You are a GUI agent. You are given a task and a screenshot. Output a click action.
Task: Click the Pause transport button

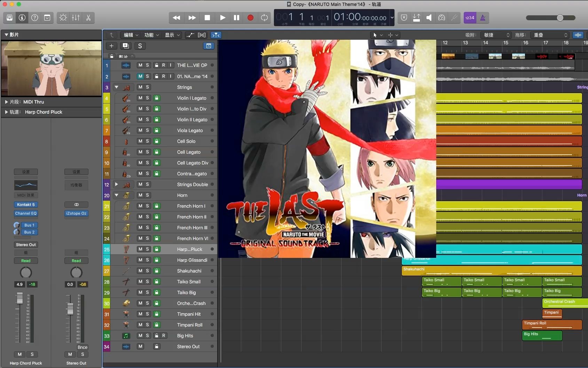(236, 18)
